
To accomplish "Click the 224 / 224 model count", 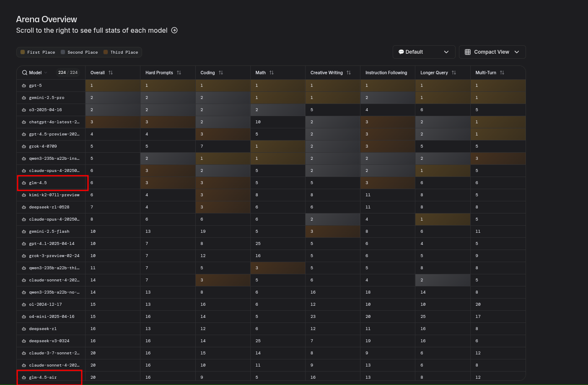I will pyautogui.click(x=68, y=73).
